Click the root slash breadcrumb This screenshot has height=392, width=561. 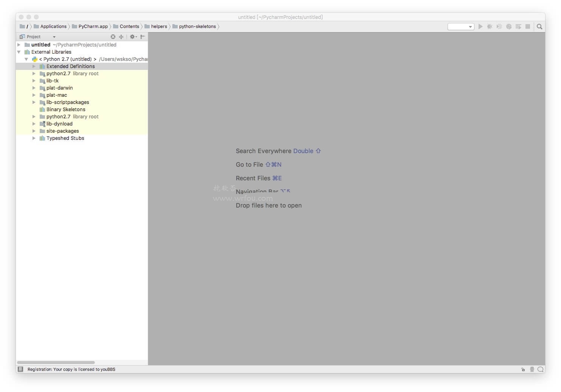coord(25,26)
